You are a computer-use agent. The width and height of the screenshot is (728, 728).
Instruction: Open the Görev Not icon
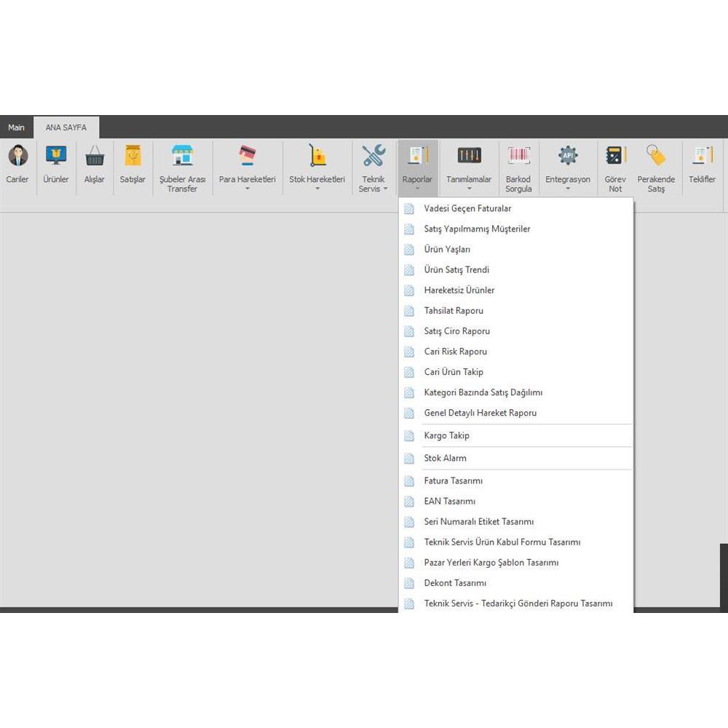click(x=615, y=156)
